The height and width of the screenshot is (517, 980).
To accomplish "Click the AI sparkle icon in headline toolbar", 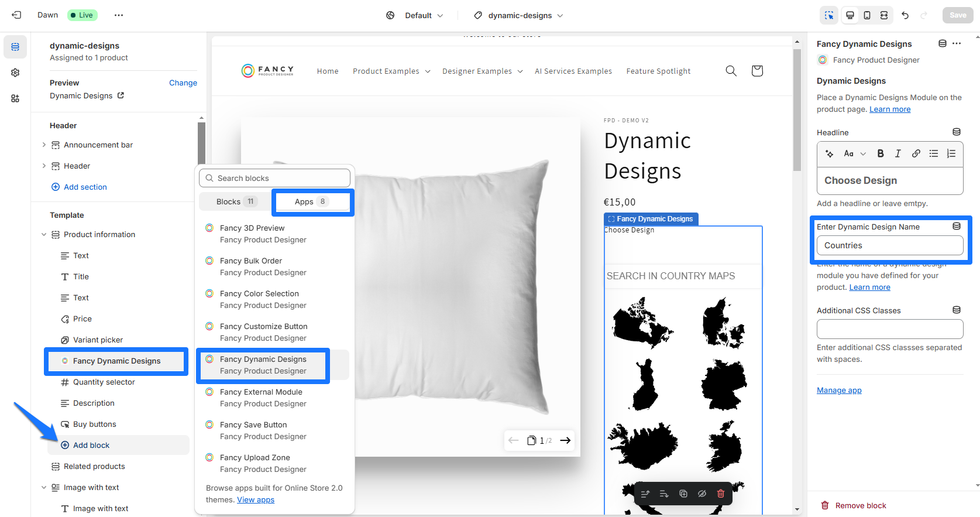I will [x=829, y=153].
